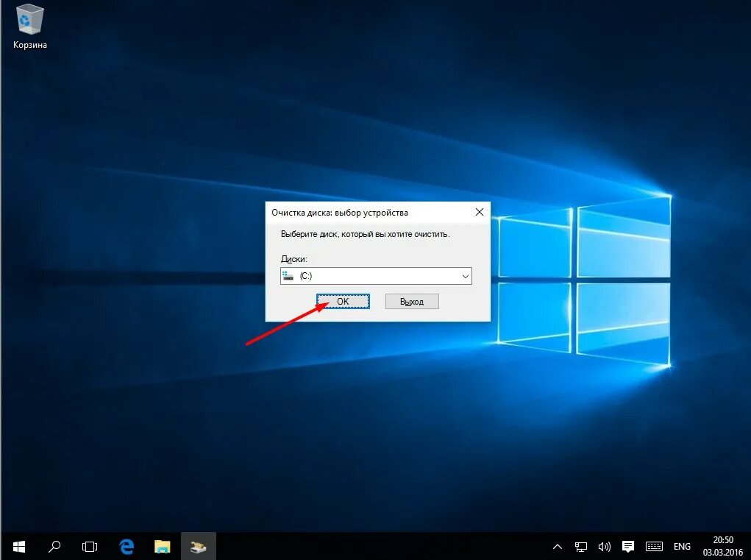The width and height of the screenshot is (751, 560).
Task: Launch Microsoft Edge from taskbar
Action: coord(127,546)
